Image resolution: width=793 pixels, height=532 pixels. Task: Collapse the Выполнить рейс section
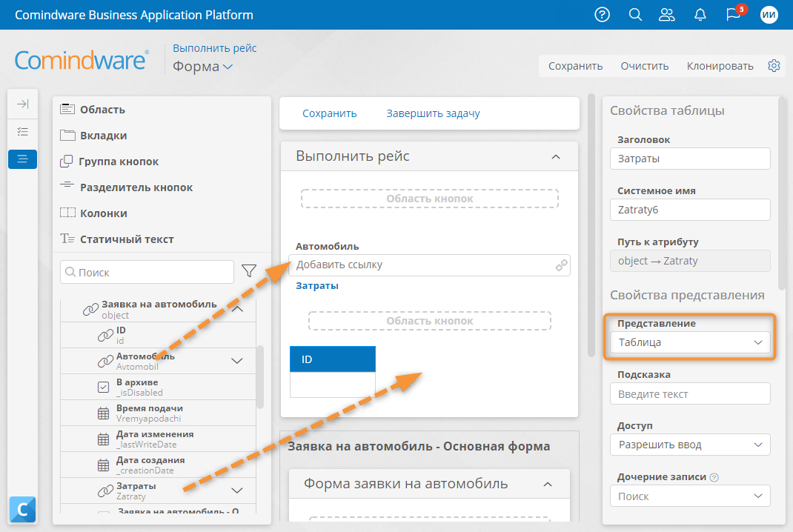pyautogui.click(x=556, y=157)
